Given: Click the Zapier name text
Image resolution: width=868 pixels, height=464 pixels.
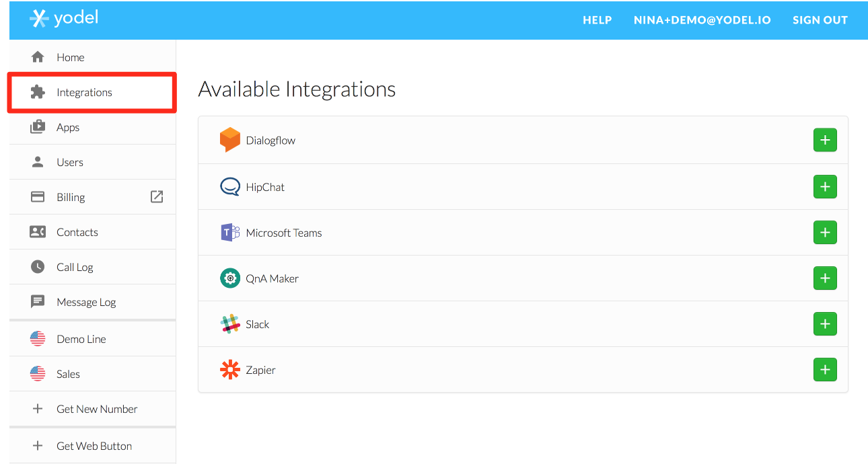Looking at the screenshot, I should (x=261, y=370).
